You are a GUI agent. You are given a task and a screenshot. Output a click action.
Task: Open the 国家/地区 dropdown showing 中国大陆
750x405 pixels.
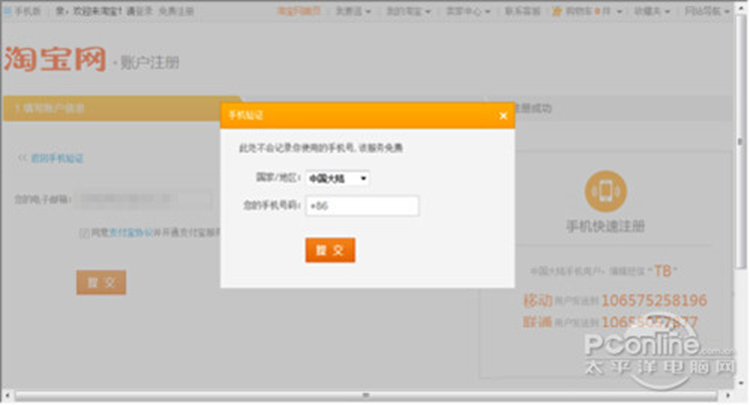[x=338, y=178]
